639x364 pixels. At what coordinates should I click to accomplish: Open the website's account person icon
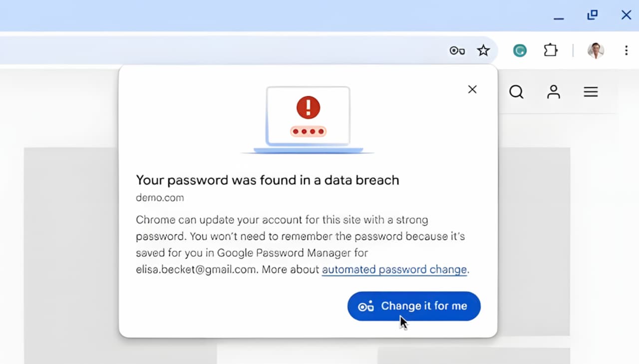pyautogui.click(x=553, y=92)
